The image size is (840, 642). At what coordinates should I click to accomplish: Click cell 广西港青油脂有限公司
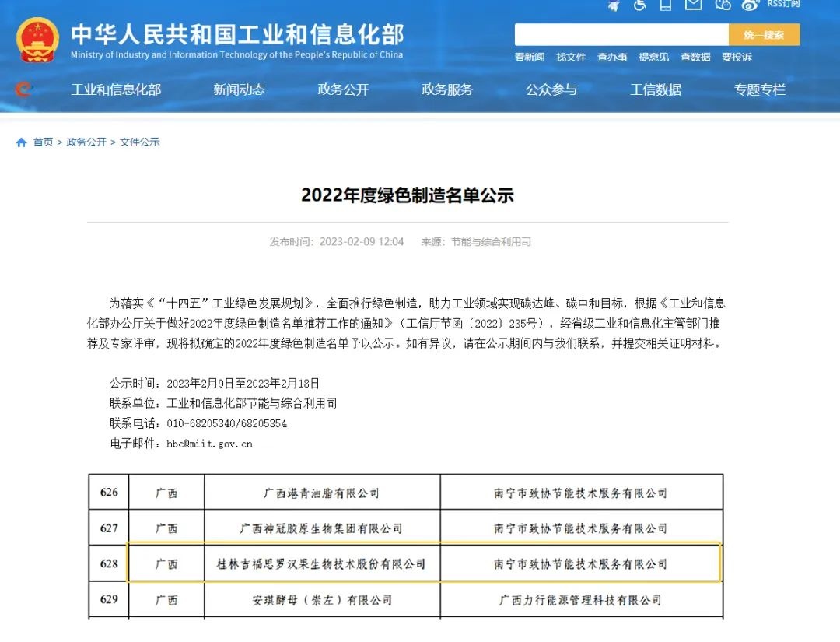point(321,493)
